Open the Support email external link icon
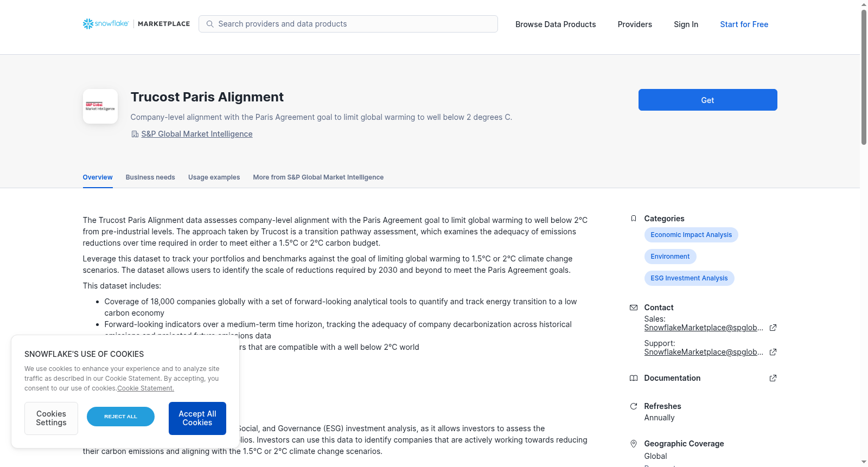This screenshot has width=868, height=467. (x=773, y=352)
